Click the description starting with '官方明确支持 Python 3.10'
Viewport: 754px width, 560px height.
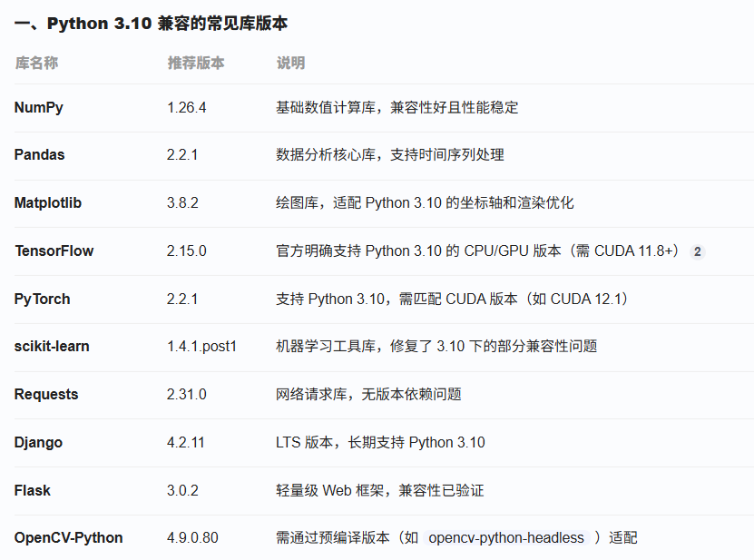click(x=478, y=251)
